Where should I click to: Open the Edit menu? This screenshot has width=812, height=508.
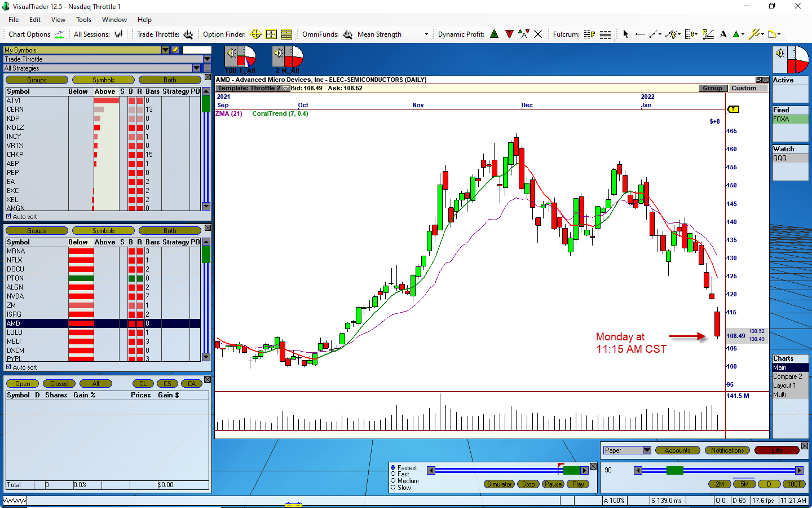(35, 19)
